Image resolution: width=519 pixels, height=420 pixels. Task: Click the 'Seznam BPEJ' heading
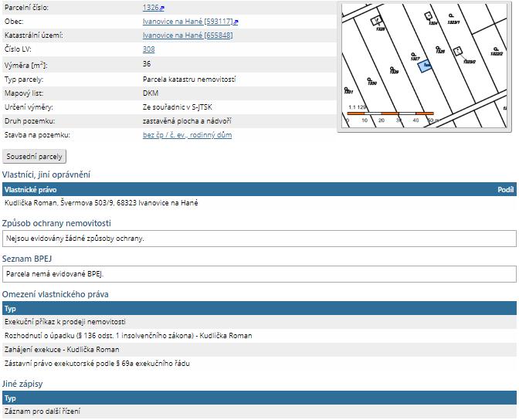click(x=27, y=259)
